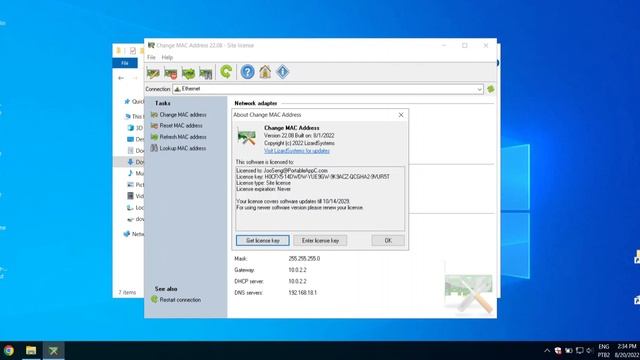Select This PC in File Explorer sidebar
Image resolution: width=640 pixels, height=360 pixels.
(134, 116)
